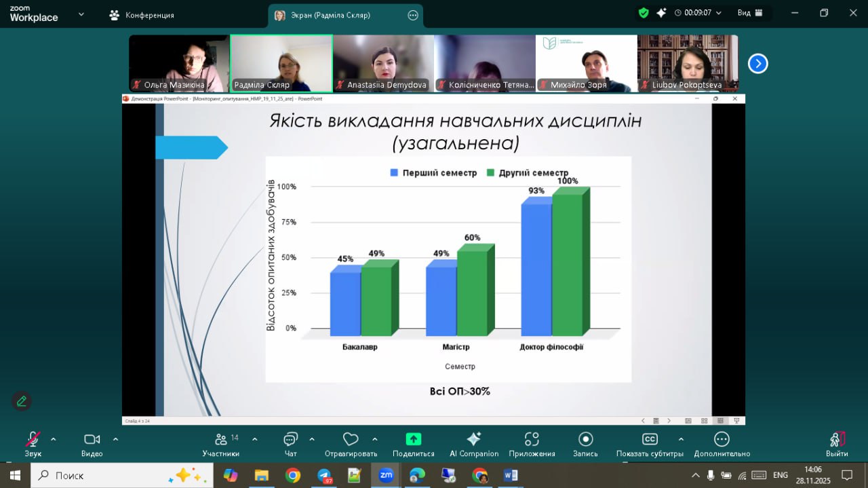
Task: Click the annotate pencil icon
Action: pos(22,401)
